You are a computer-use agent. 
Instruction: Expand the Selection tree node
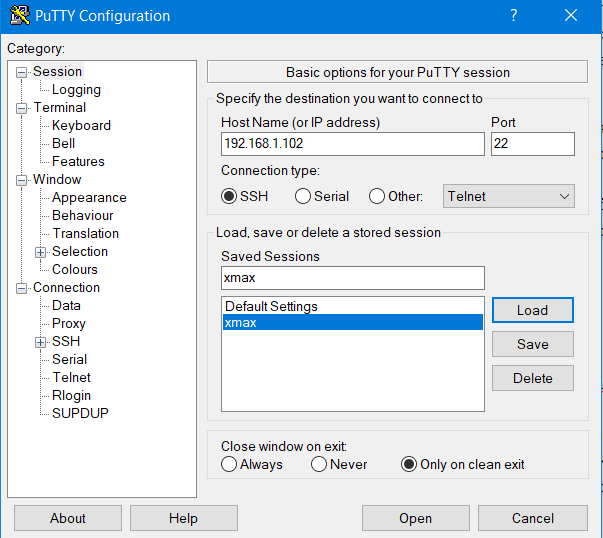[x=41, y=252]
